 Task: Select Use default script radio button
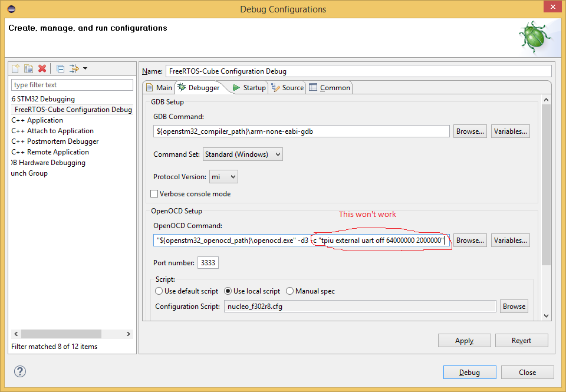pyautogui.click(x=159, y=291)
